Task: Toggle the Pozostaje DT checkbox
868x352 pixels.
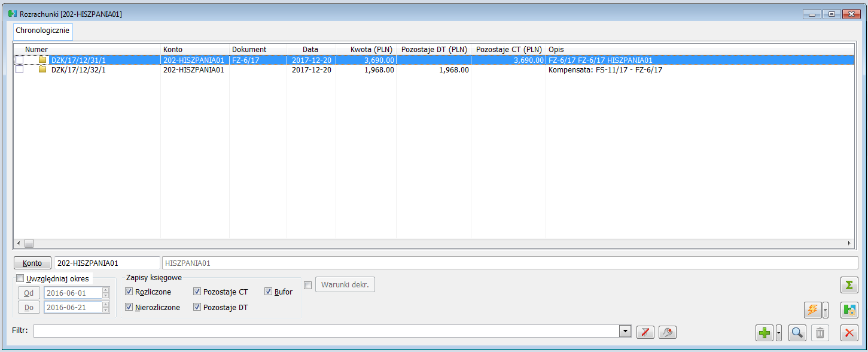Action: 197,307
